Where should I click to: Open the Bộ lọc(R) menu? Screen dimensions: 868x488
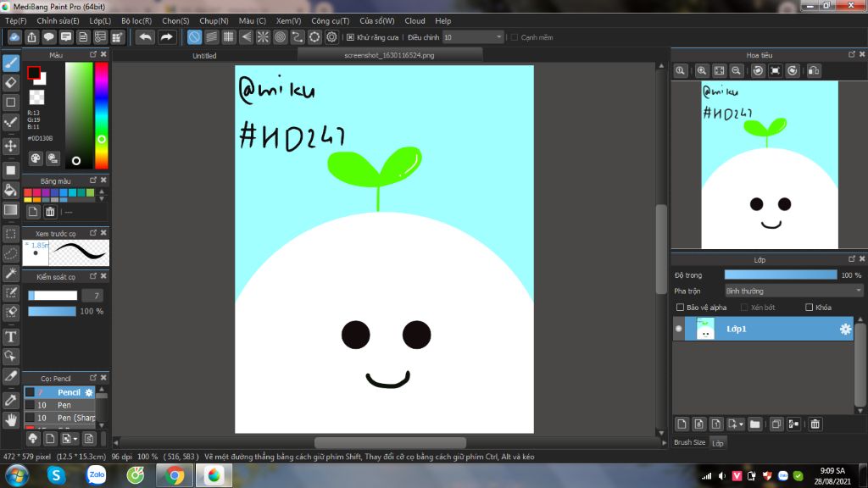pyautogui.click(x=136, y=20)
